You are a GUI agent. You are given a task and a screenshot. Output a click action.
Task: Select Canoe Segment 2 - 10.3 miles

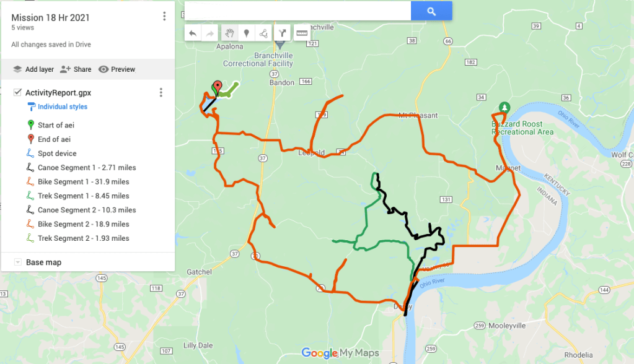tap(87, 210)
